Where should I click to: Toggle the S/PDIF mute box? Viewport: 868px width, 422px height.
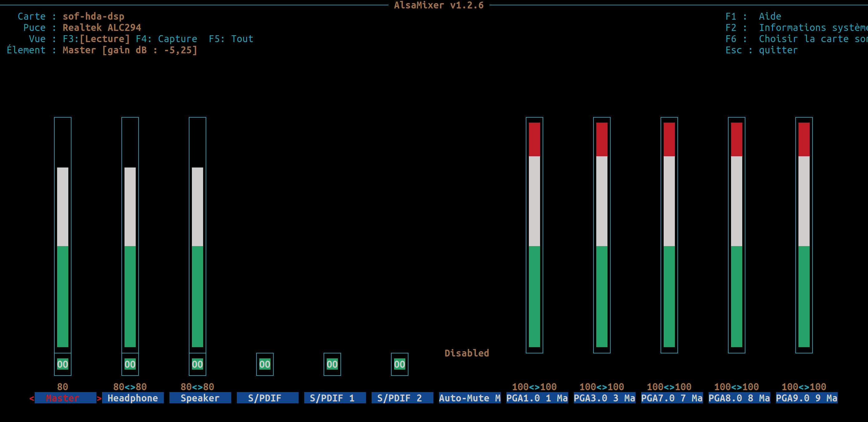pos(265,364)
